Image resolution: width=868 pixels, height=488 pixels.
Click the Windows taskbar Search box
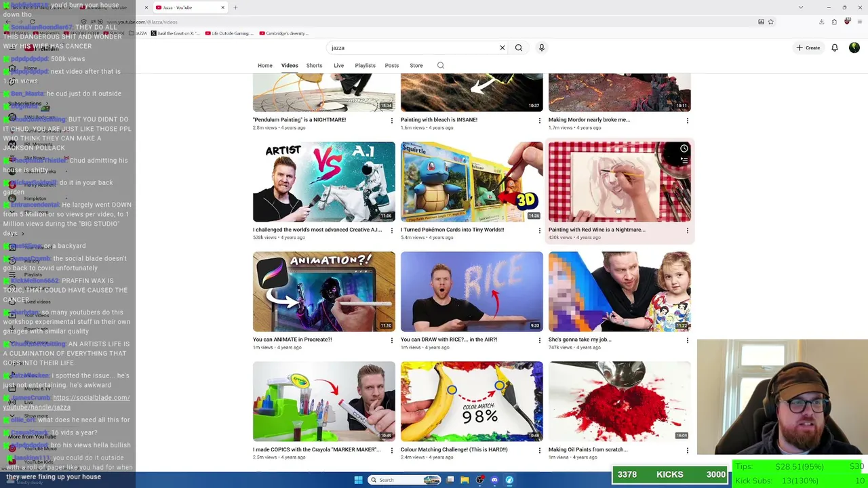click(404, 480)
